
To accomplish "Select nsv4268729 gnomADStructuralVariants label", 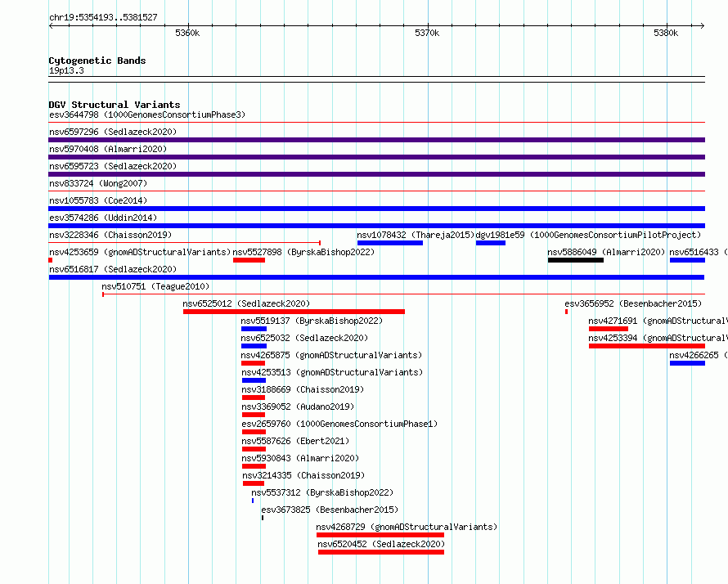I will [x=407, y=527].
